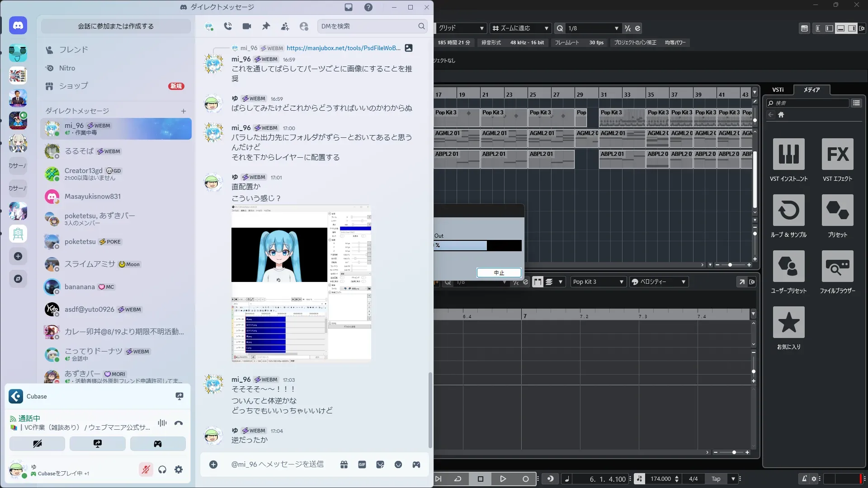
Task: Open the grid type dropdown
Action: (460, 28)
